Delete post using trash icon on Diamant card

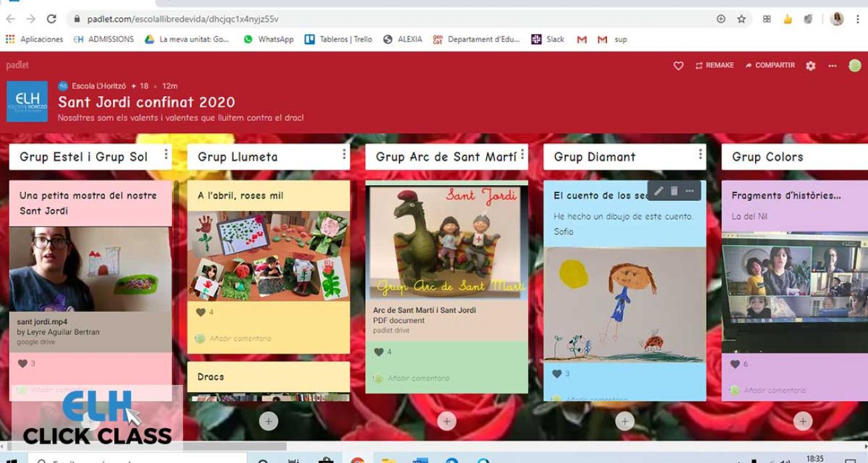674,191
